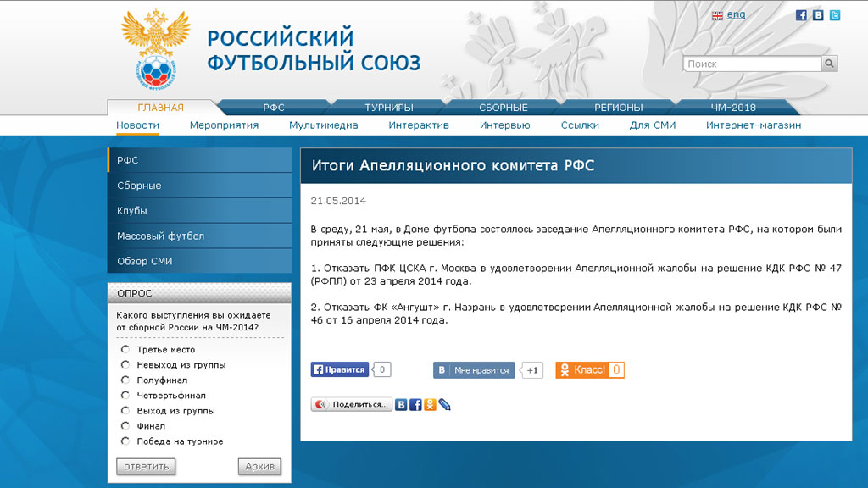Share via the Odnoklassniki icon below article
The width and height of the screenshot is (868, 488).
[430, 405]
